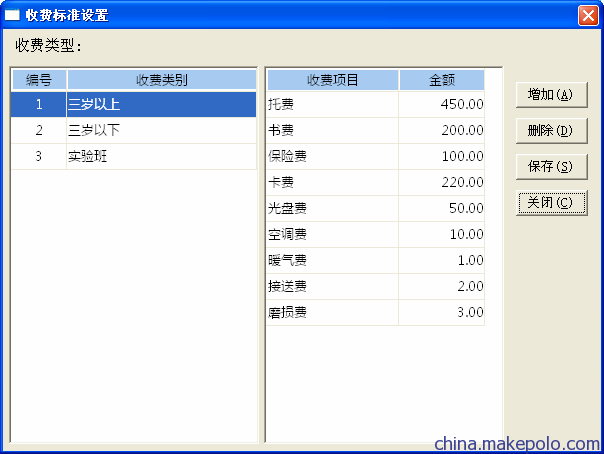The width and height of the screenshot is (604, 454).
Task: Click number cell 2 in category list
Action: coord(39,130)
